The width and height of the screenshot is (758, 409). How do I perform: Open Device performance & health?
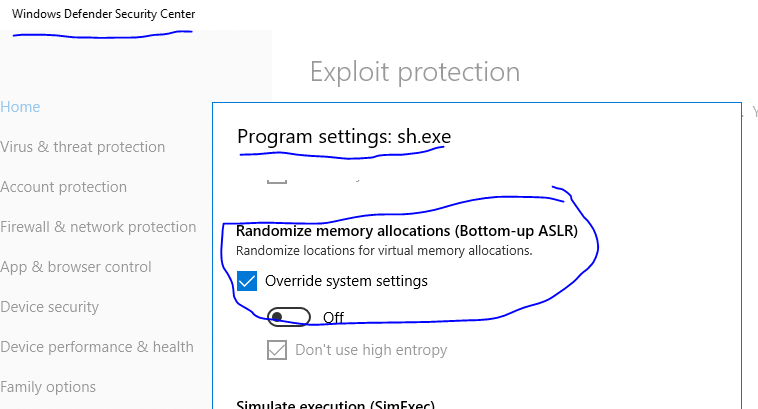(x=96, y=347)
